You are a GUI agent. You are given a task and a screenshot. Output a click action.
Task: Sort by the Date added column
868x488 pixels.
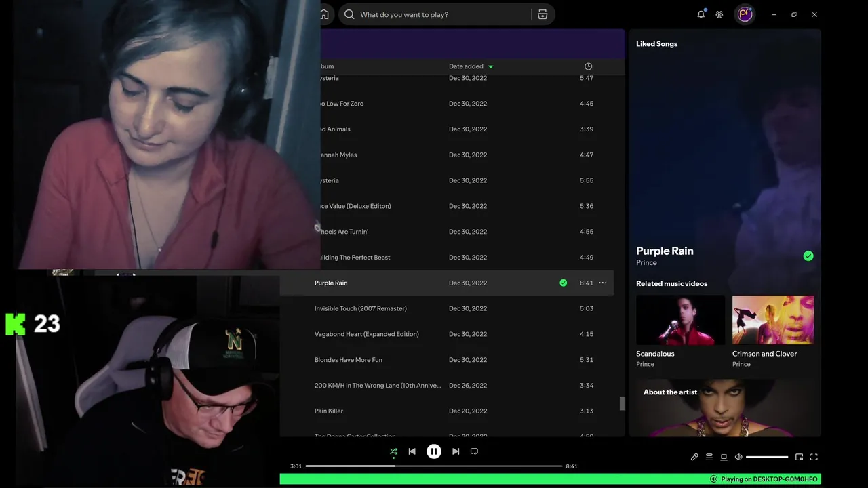tap(466, 66)
